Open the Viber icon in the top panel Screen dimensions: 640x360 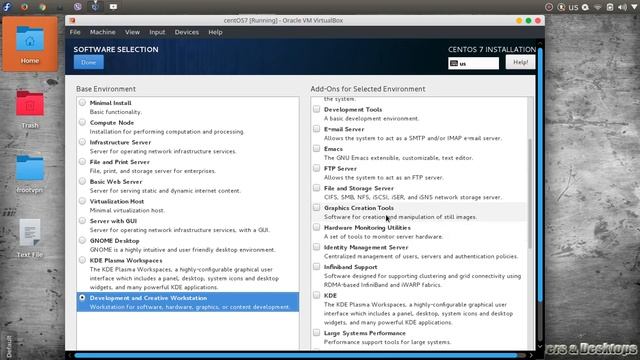click(x=78, y=7)
